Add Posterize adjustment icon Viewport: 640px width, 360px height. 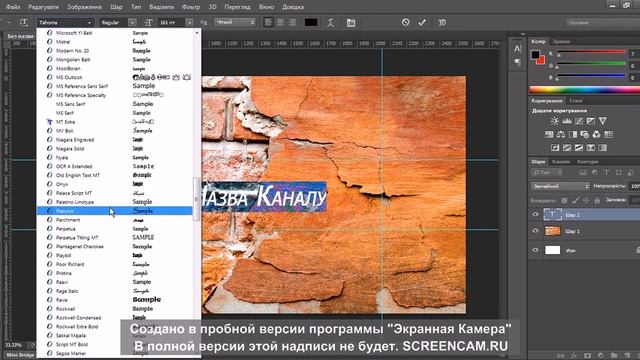pos(567,148)
